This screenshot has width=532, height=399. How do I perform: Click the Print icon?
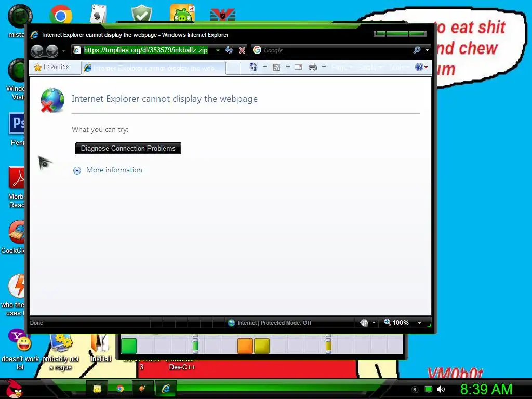coord(312,67)
